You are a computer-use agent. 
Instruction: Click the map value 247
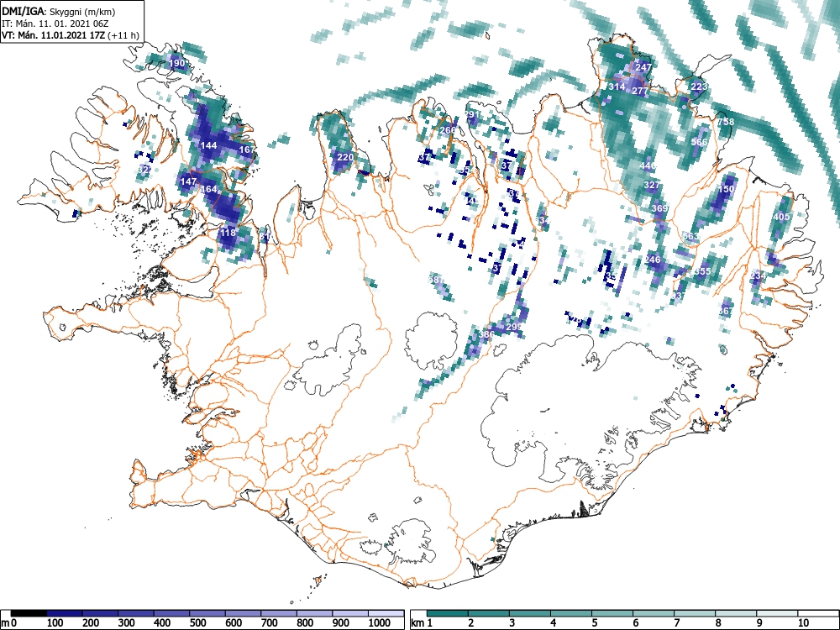643,67
